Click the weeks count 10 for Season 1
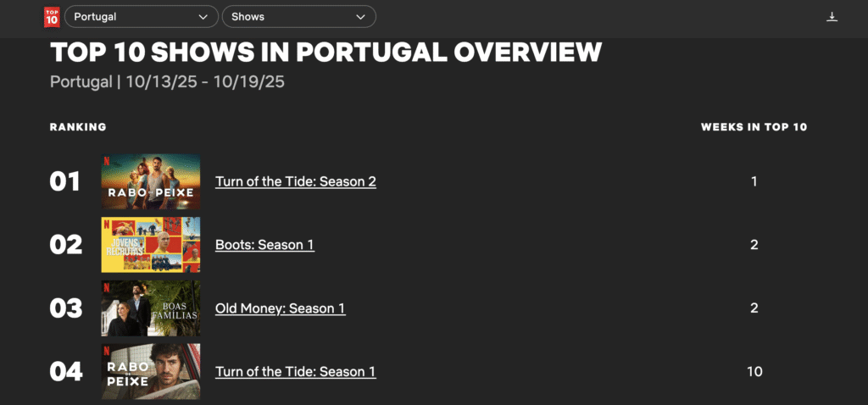The width and height of the screenshot is (868, 405). pos(754,371)
